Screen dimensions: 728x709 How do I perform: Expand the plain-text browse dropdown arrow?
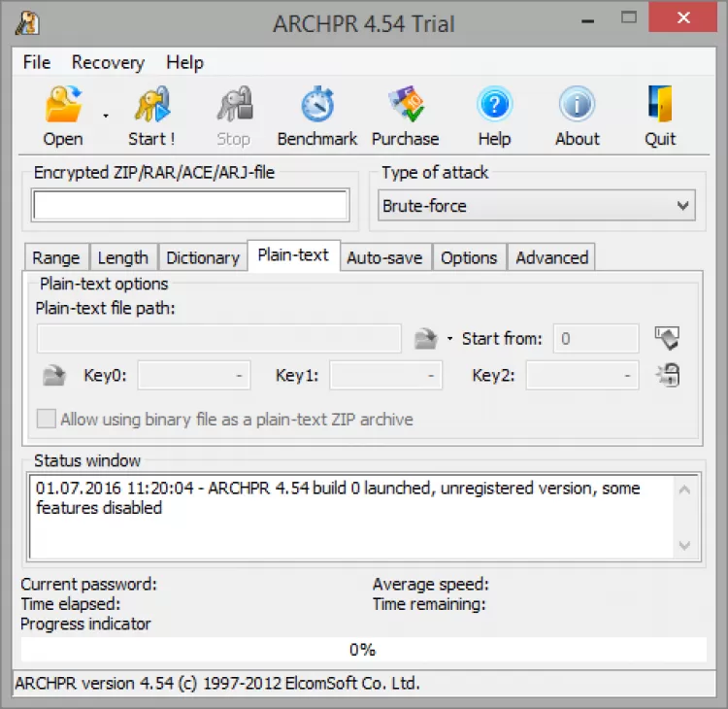coord(449,339)
